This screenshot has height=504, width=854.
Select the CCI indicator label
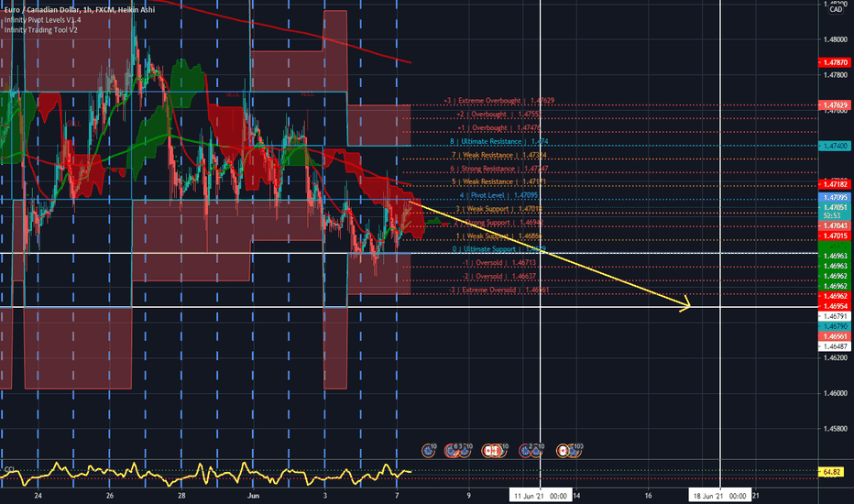point(9,469)
